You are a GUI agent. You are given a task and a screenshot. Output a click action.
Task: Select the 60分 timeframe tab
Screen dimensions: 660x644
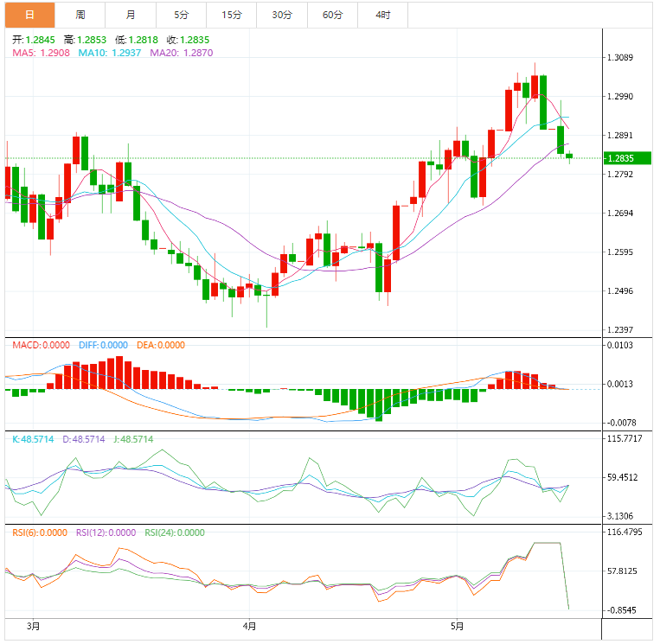[x=332, y=15]
